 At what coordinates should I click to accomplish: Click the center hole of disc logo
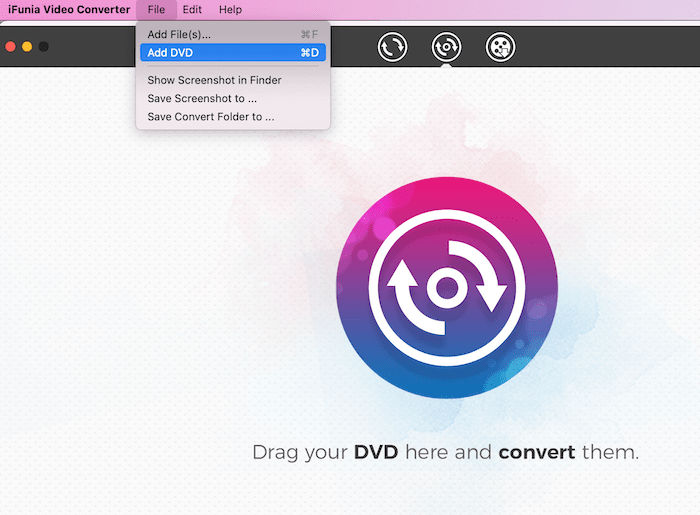click(443, 290)
